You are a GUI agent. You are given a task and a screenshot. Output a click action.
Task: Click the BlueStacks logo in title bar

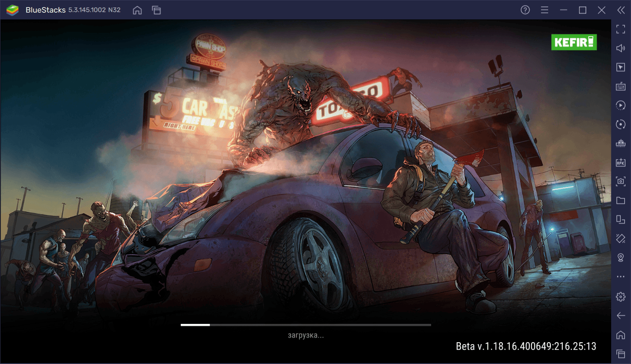tap(12, 10)
